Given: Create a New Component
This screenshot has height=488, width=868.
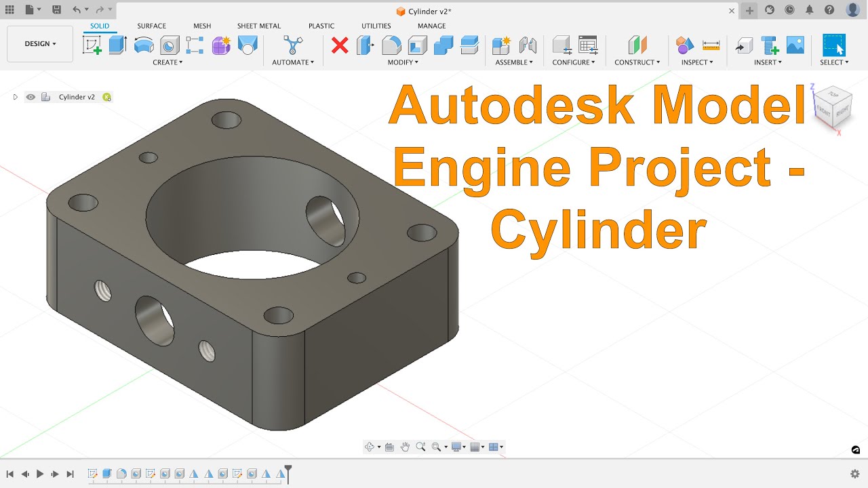Looking at the screenshot, I should click(x=501, y=45).
